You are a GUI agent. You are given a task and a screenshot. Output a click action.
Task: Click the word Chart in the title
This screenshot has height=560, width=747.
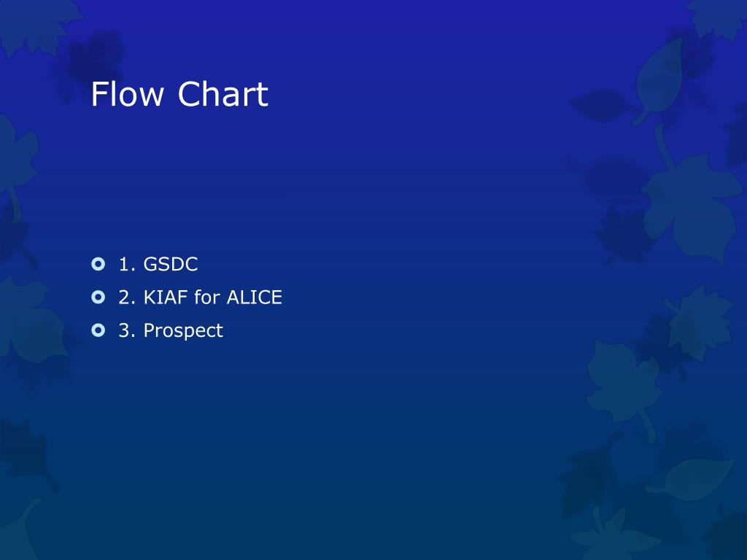coord(223,94)
